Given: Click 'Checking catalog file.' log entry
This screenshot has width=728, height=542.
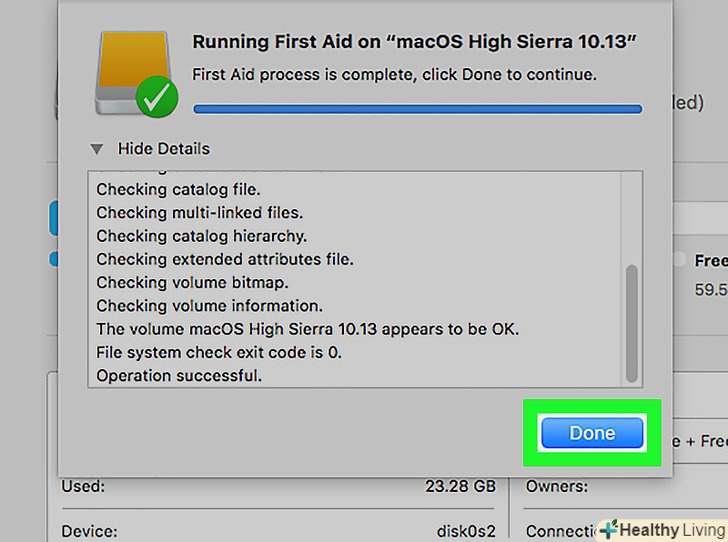Looking at the screenshot, I should click(178, 189).
